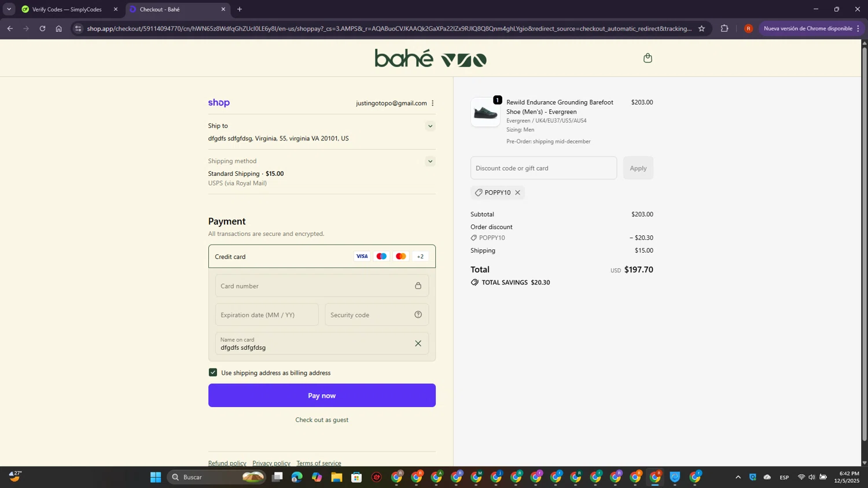Click Check out as guest
The height and width of the screenshot is (488, 868).
[322, 420]
